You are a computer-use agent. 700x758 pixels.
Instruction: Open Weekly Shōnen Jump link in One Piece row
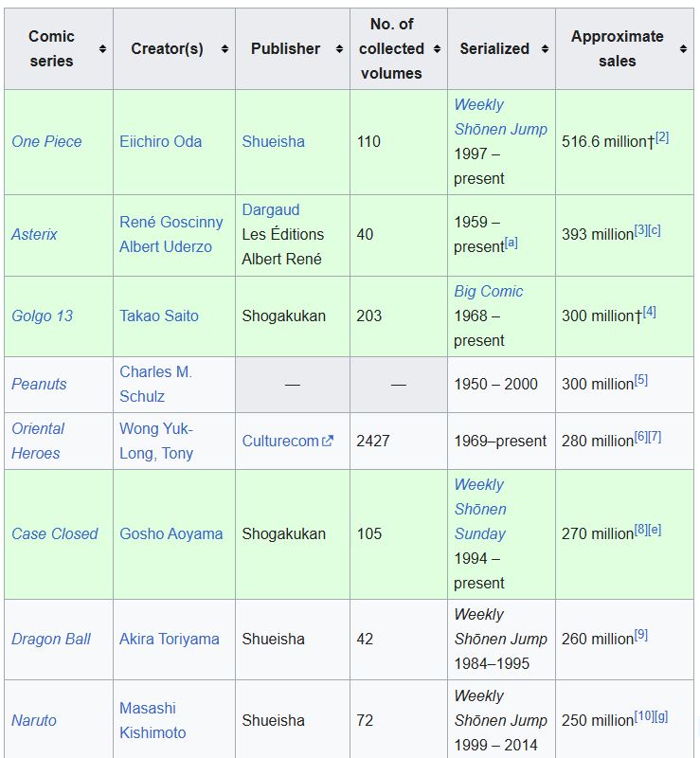[500, 117]
